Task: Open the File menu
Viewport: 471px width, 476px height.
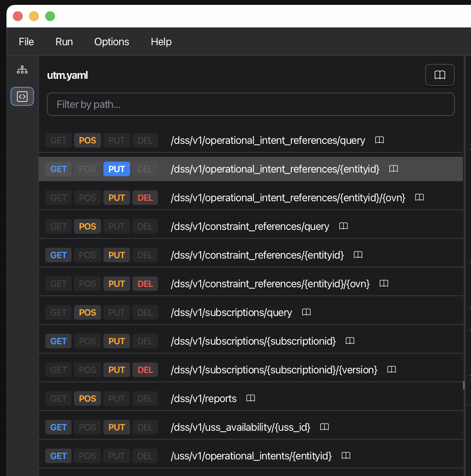Action: [26, 42]
